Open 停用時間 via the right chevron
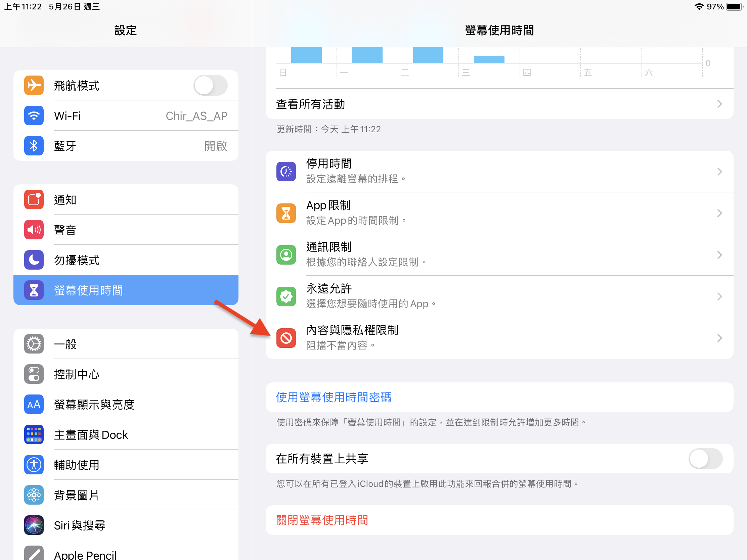 click(x=719, y=172)
